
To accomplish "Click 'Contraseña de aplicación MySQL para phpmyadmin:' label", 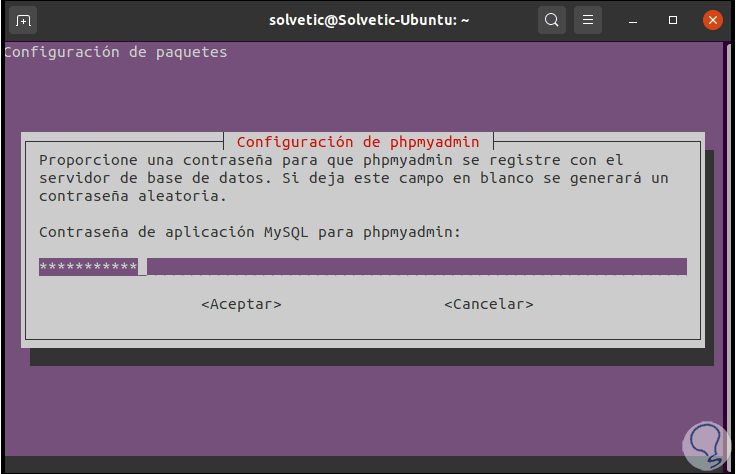I will coord(250,232).
